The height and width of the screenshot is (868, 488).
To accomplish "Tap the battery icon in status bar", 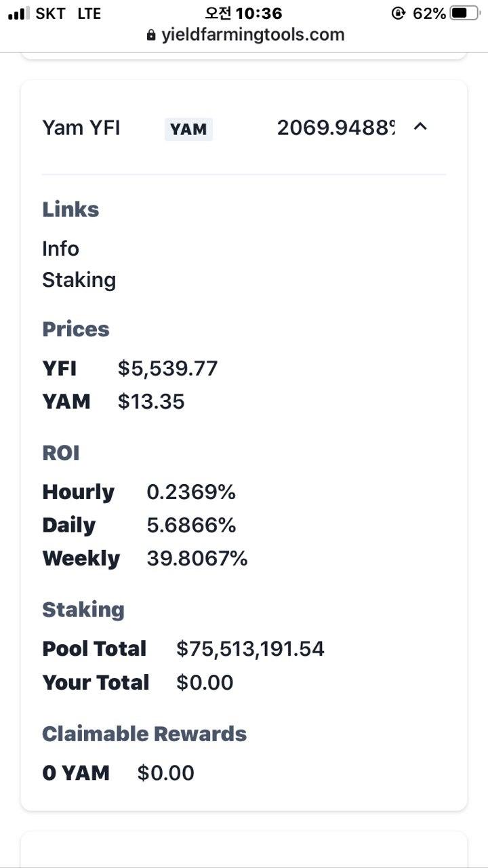I will coord(464,14).
